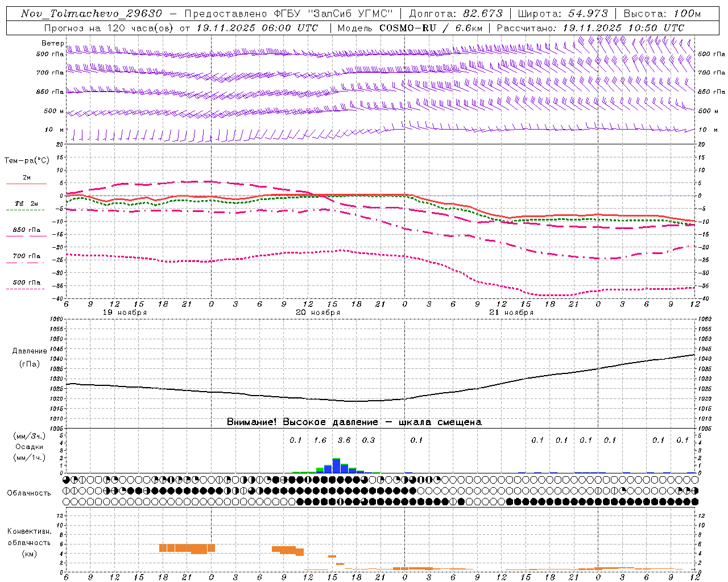Click the Внимание! Высокое давление warning text
Image resolution: width=728 pixels, height=582 pixels.
[354, 422]
